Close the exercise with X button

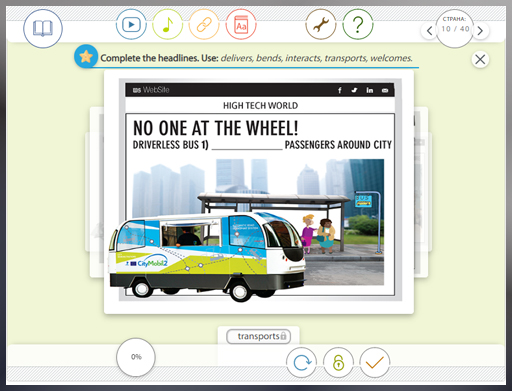pyautogui.click(x=480, y=60)
